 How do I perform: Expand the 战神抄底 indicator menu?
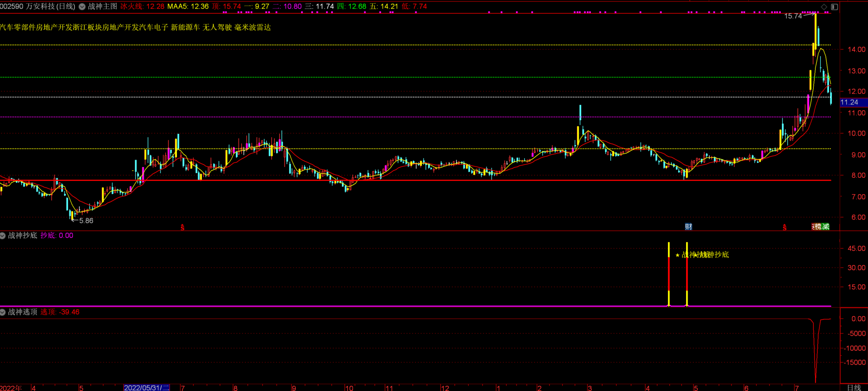pyautogui.click(x=3, y=235)
